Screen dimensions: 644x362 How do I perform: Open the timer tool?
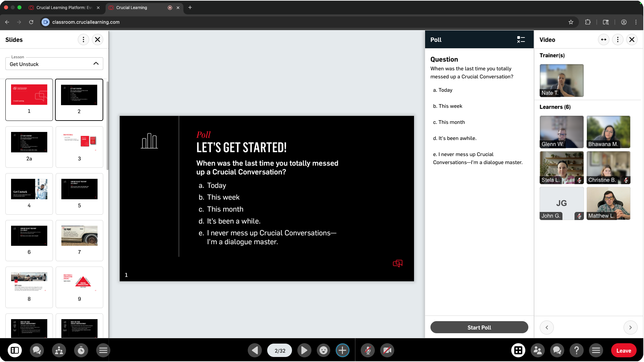coord(81,350)
